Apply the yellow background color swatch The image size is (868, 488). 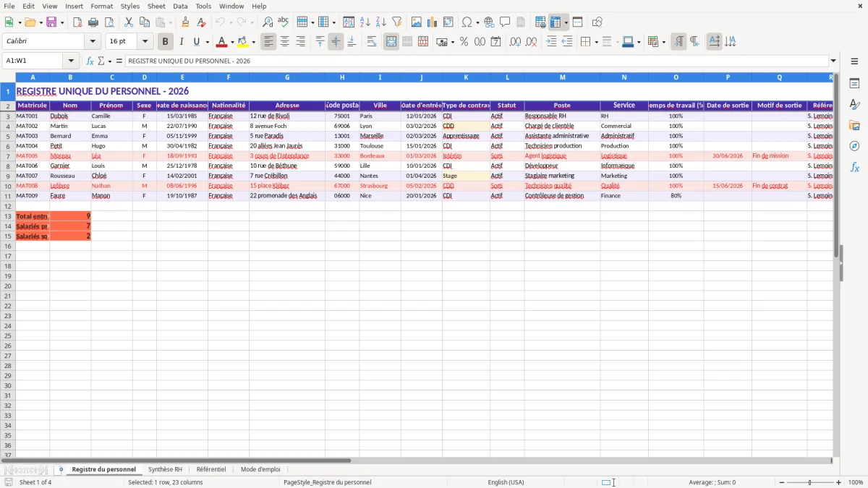(243, 42)
